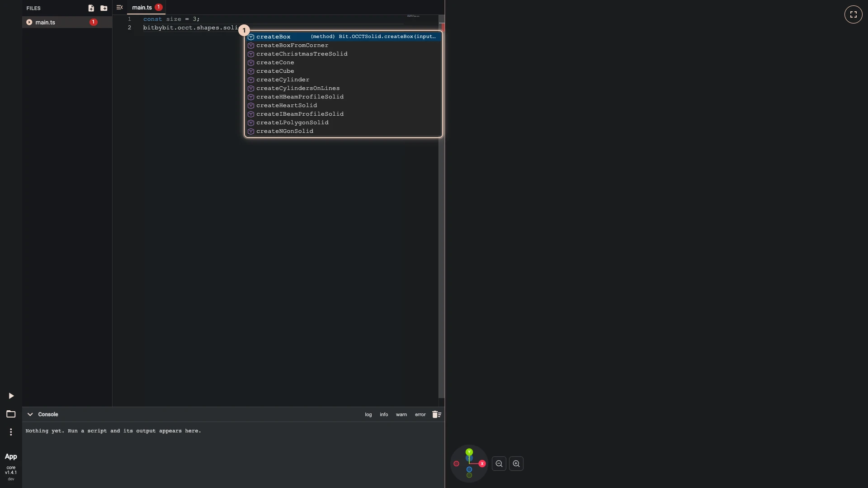
Task: Click the App label in the sidebar
Action: [x=11, y=456]
